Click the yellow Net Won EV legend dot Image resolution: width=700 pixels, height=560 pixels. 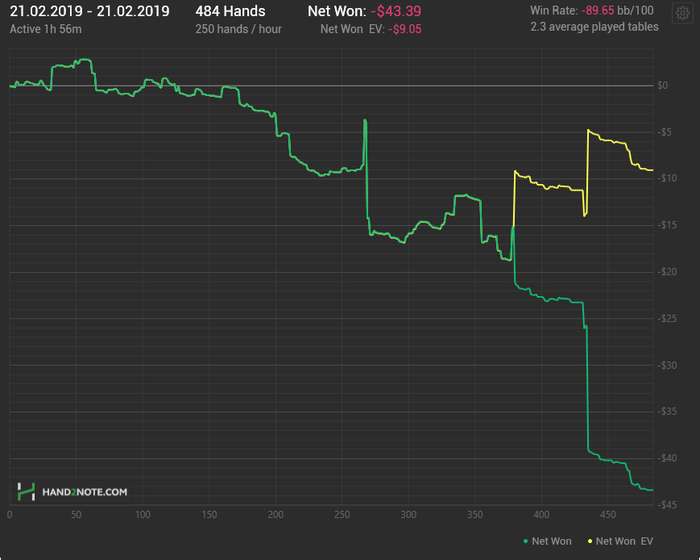coord(590,542)
